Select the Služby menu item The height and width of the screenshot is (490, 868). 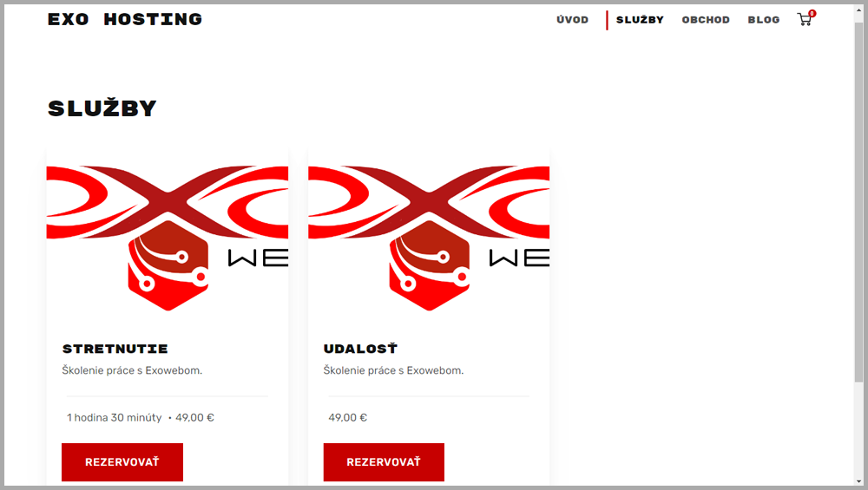(640, 20)
